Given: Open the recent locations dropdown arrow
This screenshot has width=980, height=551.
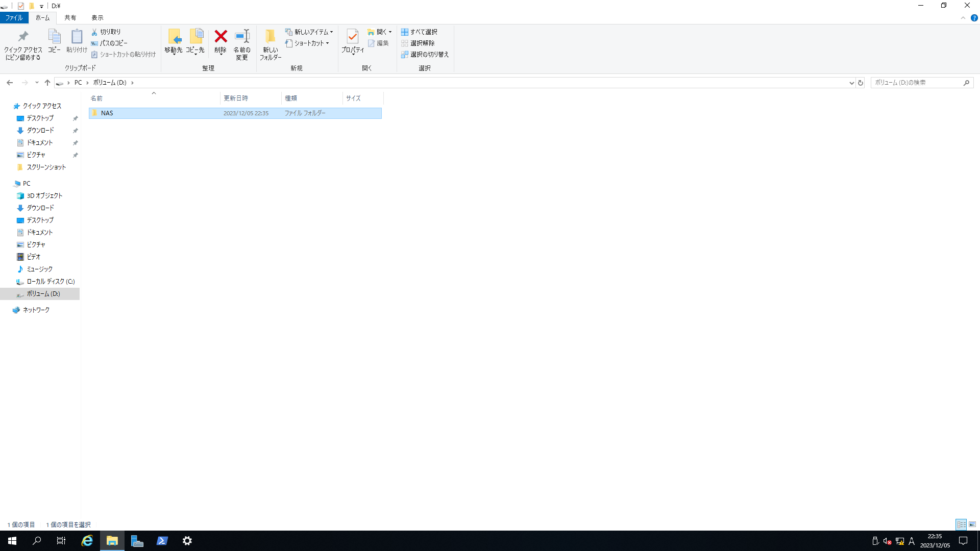Looking at the screenshot, I should click(37, 83).
